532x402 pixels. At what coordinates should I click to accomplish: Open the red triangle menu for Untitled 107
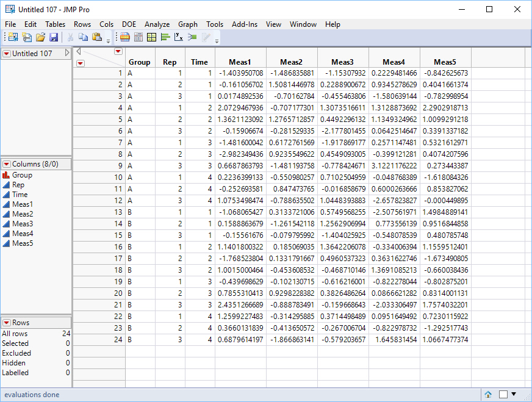[x=5, y=53]
